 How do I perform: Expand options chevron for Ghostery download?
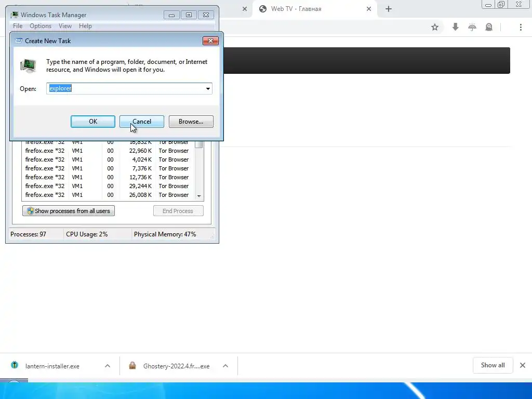coord(225,366)
